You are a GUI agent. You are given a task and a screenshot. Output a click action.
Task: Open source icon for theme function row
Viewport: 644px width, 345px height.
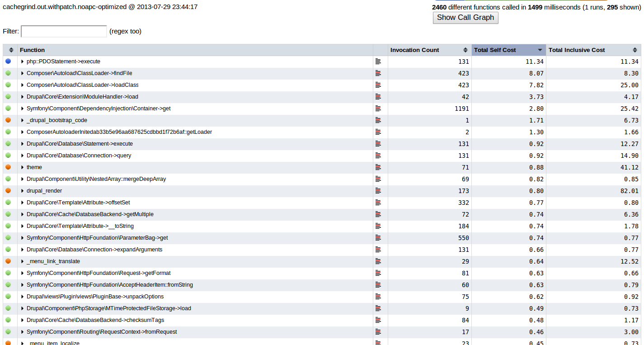[378, 167]
